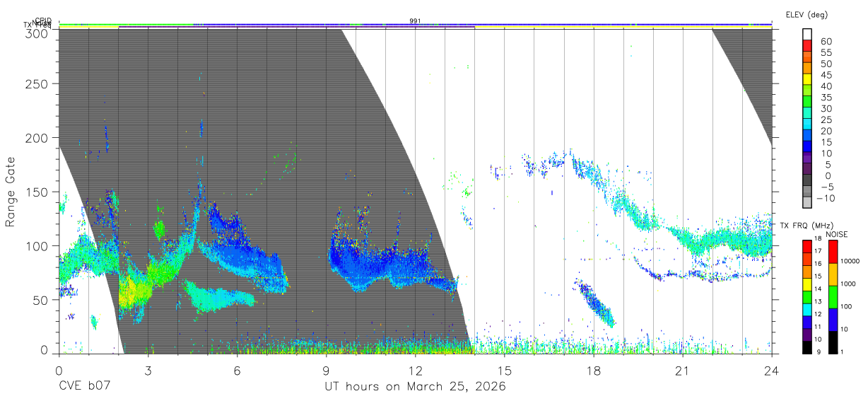Click x-axis tick label '9'
Image resolution: width=868 pixels, height=401 pixels.
click(326, 371)
